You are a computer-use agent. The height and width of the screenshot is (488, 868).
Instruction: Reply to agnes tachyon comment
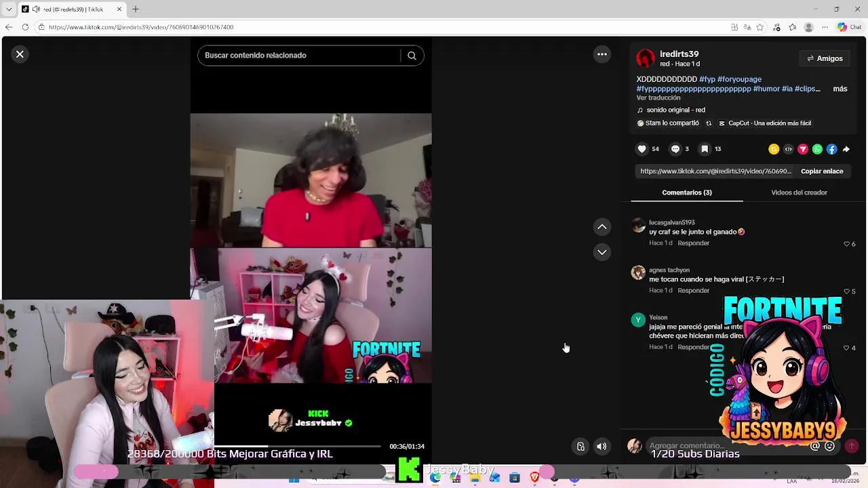(693, 290)
